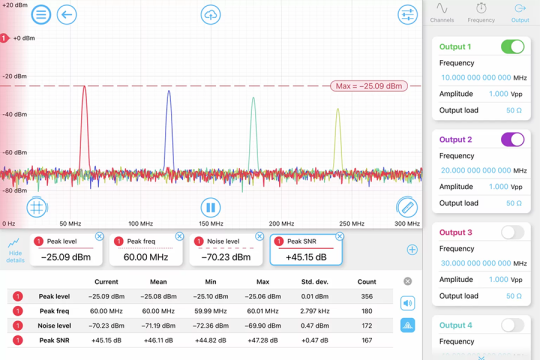Select the Peak level measurement card
Screen dimensions: 540x360
66,250
